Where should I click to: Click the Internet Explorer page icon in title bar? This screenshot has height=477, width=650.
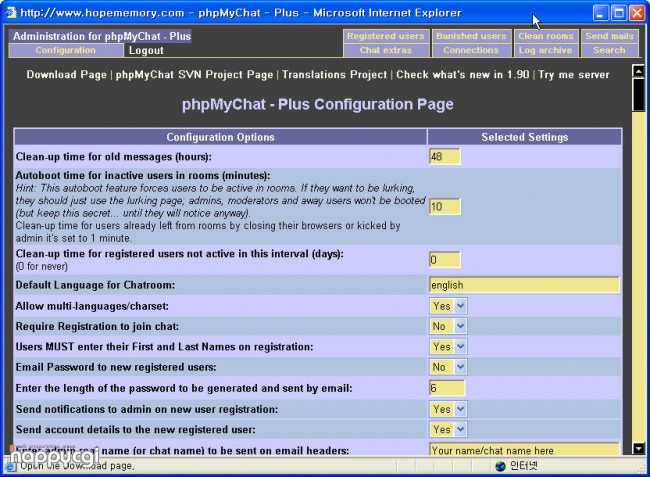click(10, 12)
